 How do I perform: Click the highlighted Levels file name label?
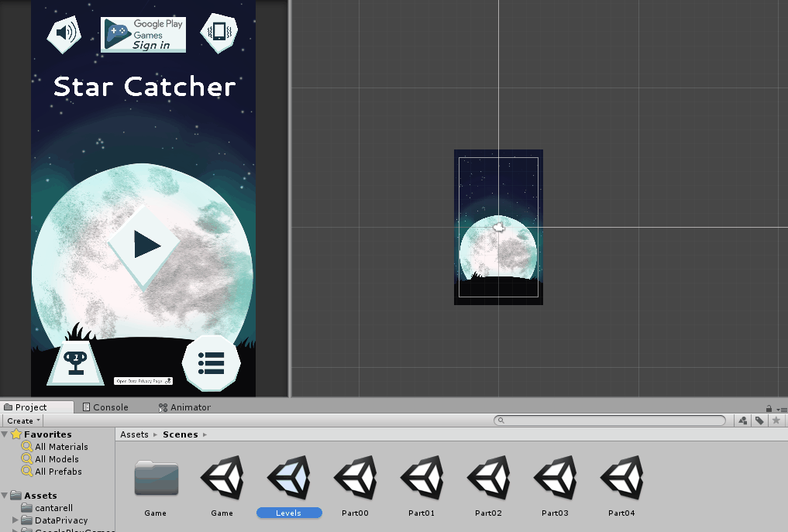[289, 513]
